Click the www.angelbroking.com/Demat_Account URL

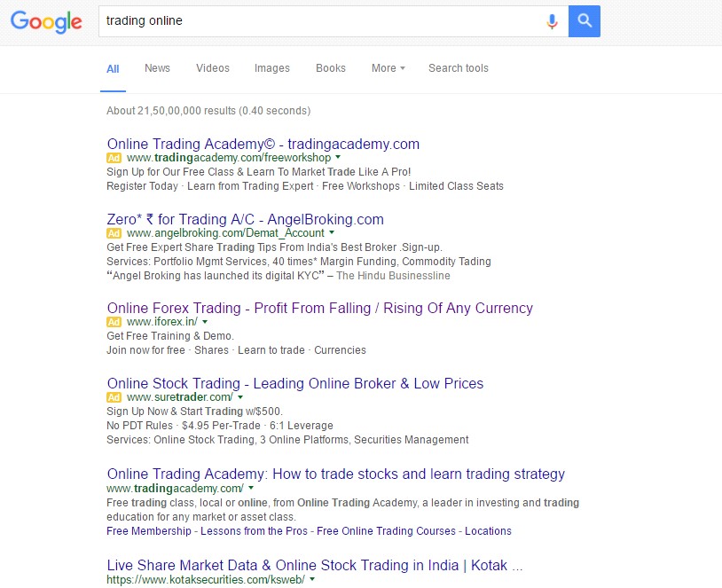[225, 233]
